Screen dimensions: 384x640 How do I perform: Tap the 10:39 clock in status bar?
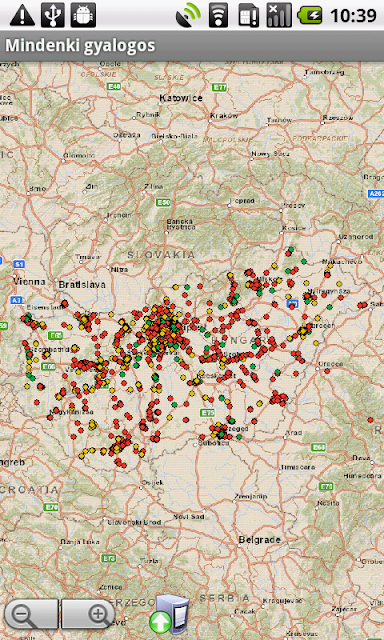[x=353, y=16]
